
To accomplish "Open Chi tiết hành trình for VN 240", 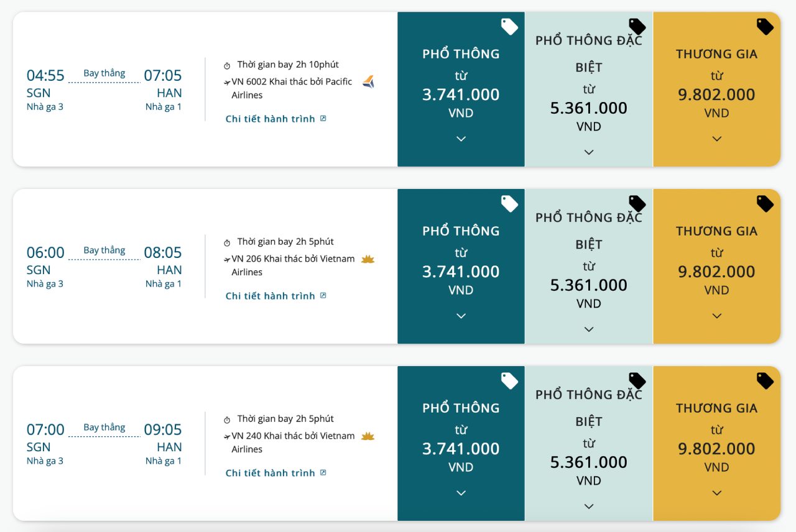I will (275, 473).
